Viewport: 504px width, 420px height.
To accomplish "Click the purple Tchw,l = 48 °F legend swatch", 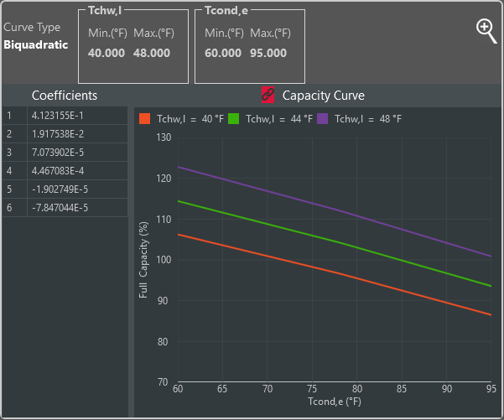I will coord(323,119).
